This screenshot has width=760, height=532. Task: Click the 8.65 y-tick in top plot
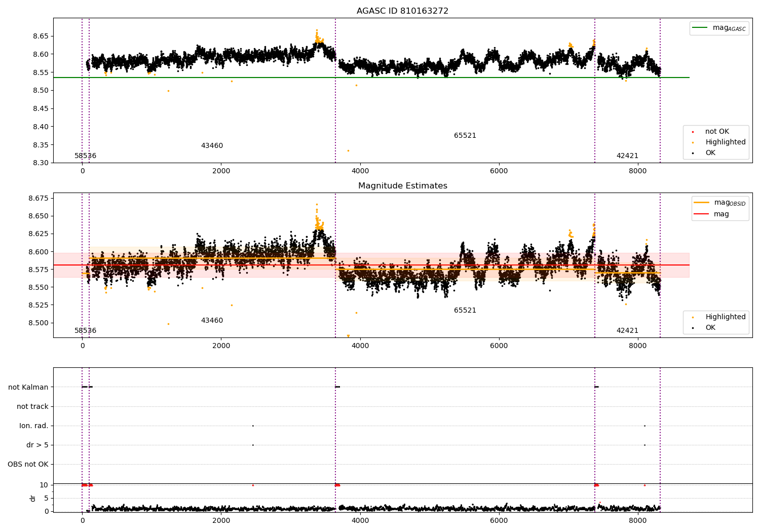point(40,36)
